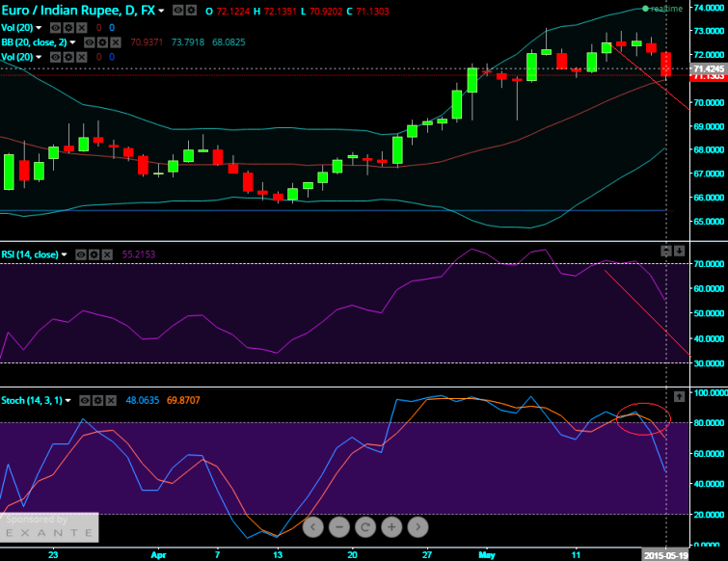Open the Sponsored by EXANTE link
The height and width of the screenshot is (561, 728).
tap(49, 526)
